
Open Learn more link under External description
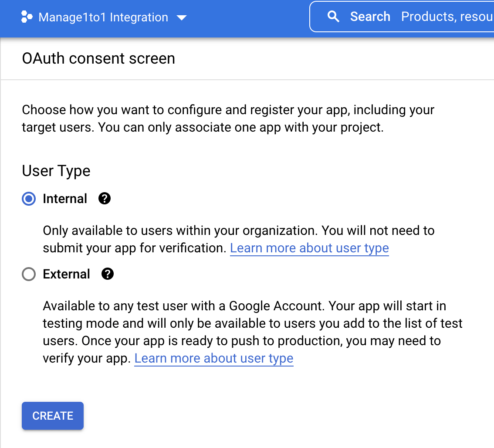pos(213,359)
